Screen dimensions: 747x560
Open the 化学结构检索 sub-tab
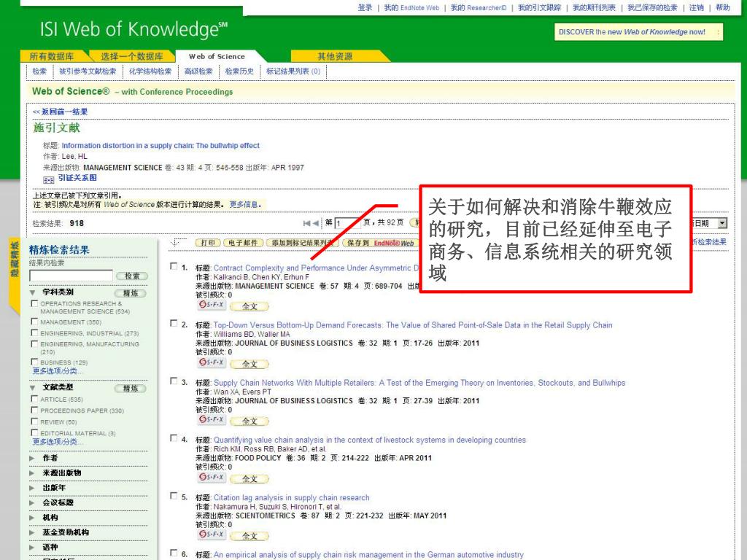pyautogui.click(x=150, y=71)
